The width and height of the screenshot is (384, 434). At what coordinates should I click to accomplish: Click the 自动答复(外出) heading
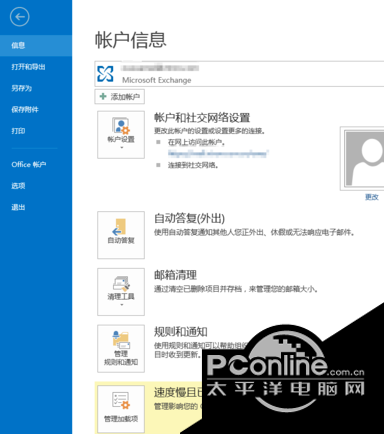pos(189,218)
